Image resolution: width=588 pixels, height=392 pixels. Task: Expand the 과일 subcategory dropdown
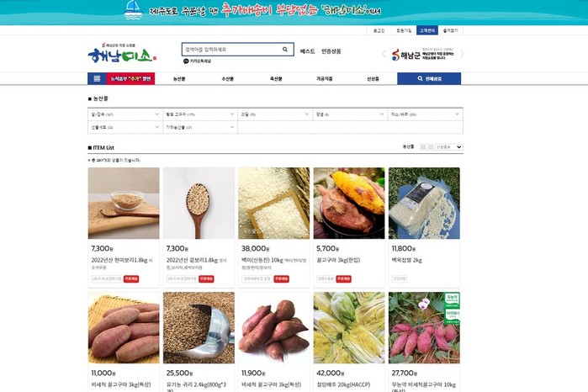tap(275, 114)
